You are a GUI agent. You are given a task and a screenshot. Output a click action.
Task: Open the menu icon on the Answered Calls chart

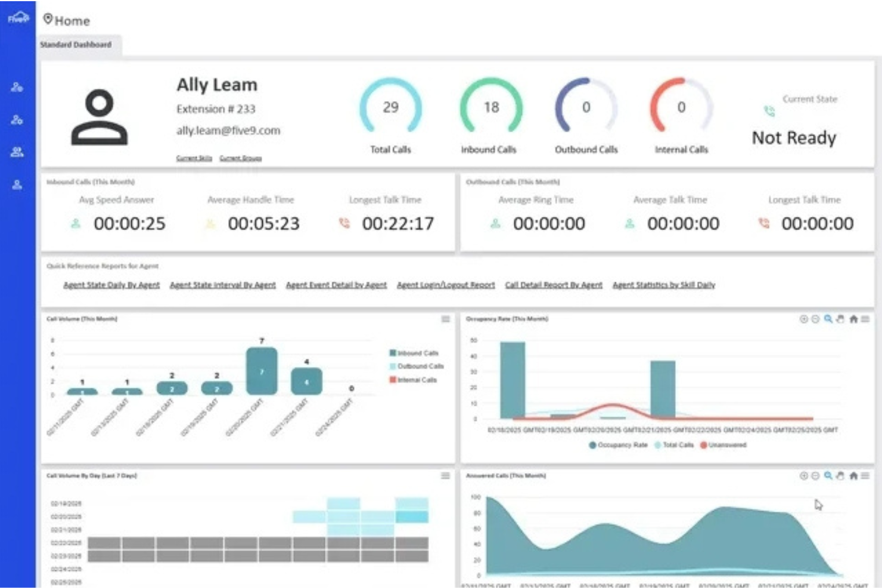click(866, 475)
